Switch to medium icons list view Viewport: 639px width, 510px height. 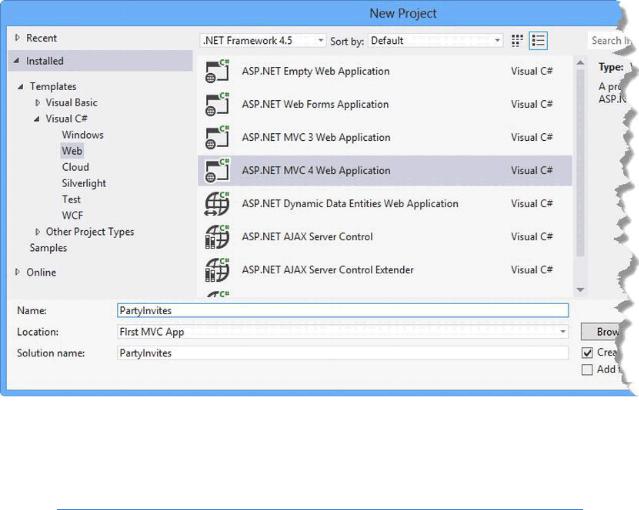click(538, 40)
